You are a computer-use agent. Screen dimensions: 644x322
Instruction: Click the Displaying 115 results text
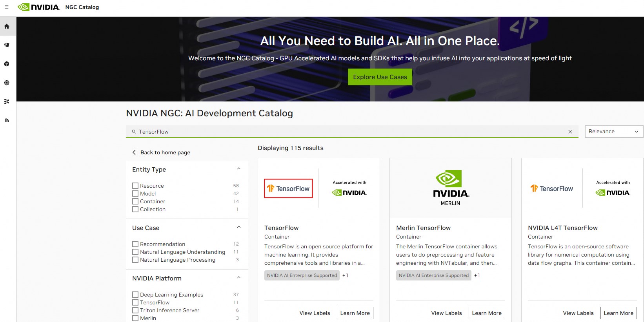[x=291, y=148]
